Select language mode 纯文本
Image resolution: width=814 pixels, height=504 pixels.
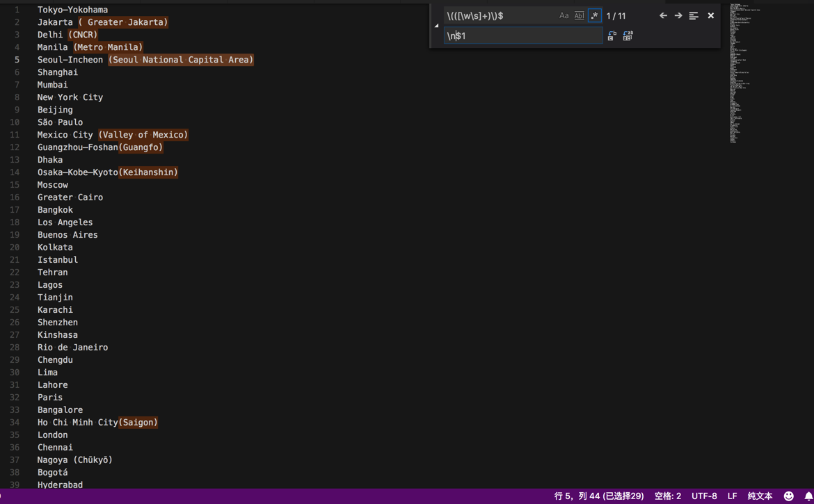click(x=760, y=496)
